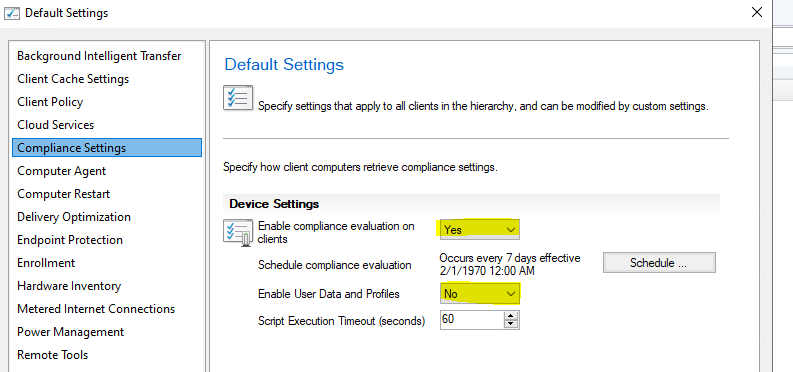Click 'Enable compliance evaluation on clients' label
Screen dimensions: 793x372
coord(336,232)
